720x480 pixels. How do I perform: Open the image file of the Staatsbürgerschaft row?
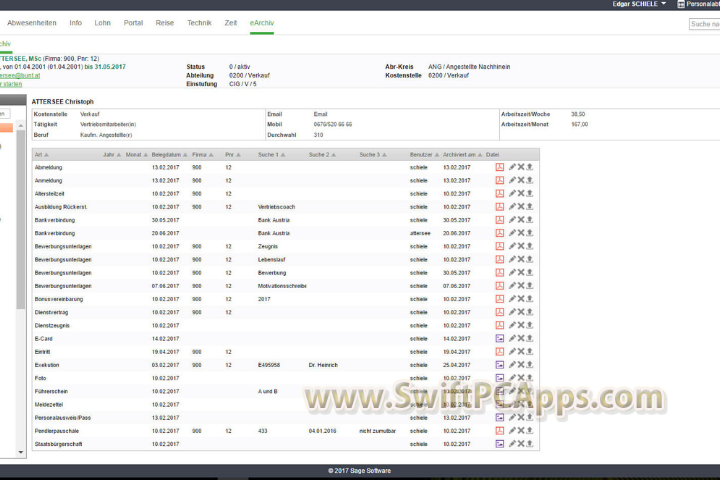tap(500, 444)
